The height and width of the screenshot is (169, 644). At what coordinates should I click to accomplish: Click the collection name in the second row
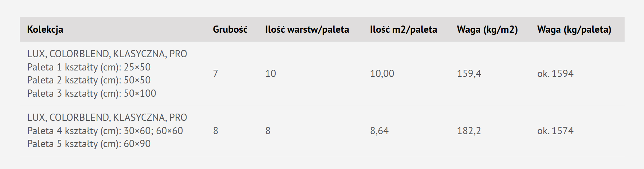tap(107, 118)
